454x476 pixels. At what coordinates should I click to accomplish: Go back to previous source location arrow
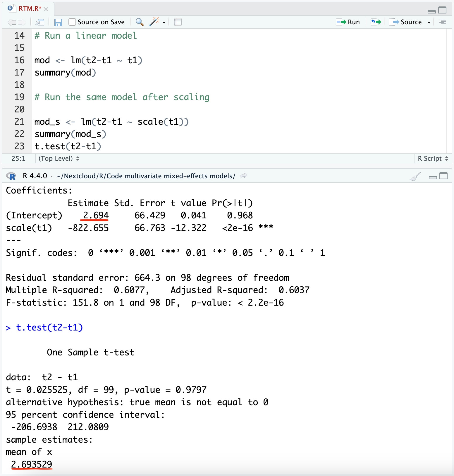pos(12,22)
